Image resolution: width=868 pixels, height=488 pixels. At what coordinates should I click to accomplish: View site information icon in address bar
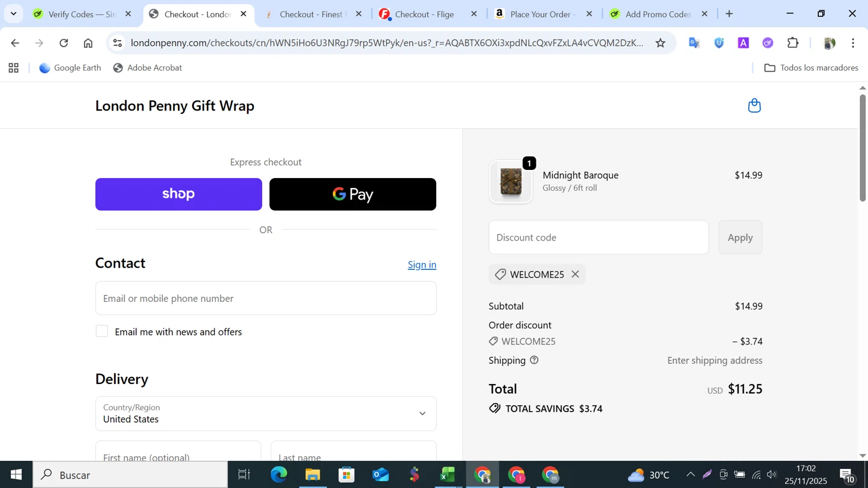tap(117, 43)
